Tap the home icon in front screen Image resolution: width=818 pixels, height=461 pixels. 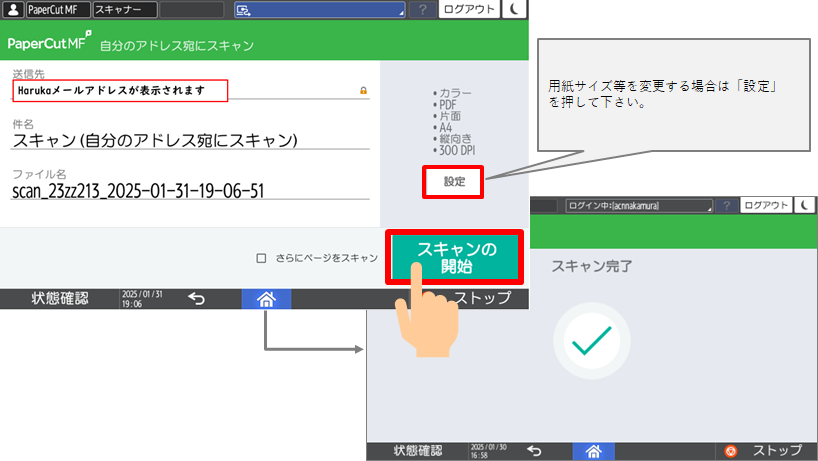point(266,299)
